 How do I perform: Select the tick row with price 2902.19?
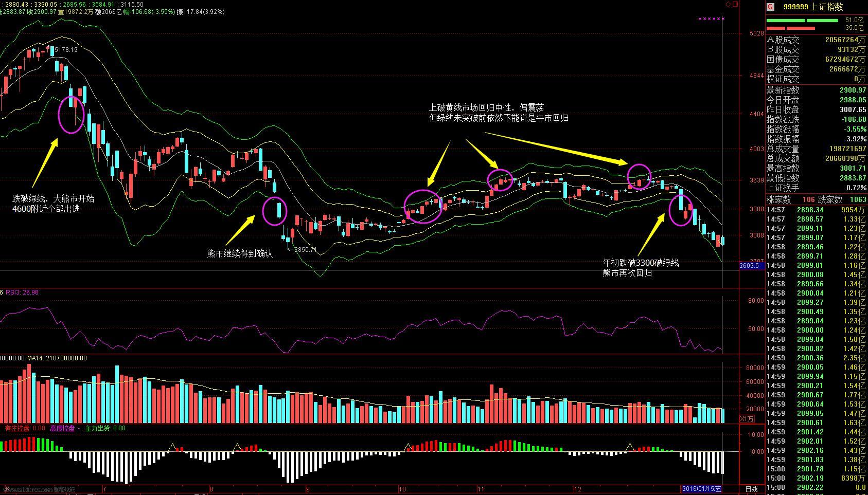[816, 478]
